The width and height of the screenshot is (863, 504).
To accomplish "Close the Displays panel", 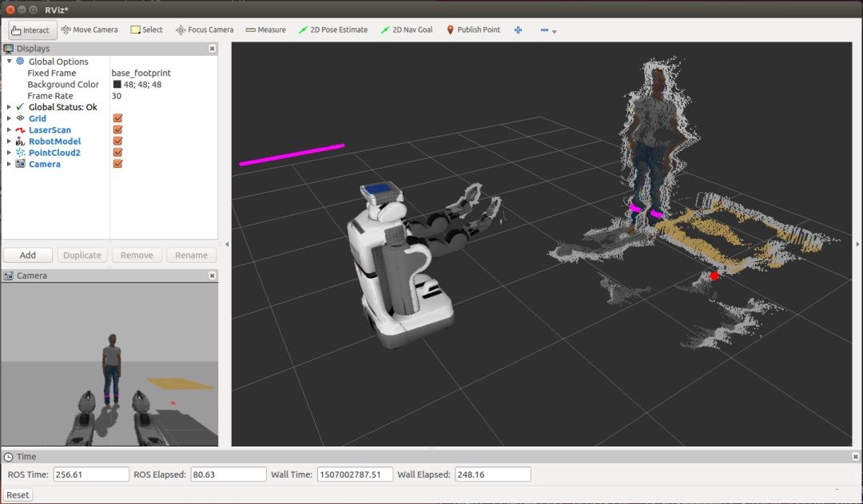I will (x=212, y=49).
